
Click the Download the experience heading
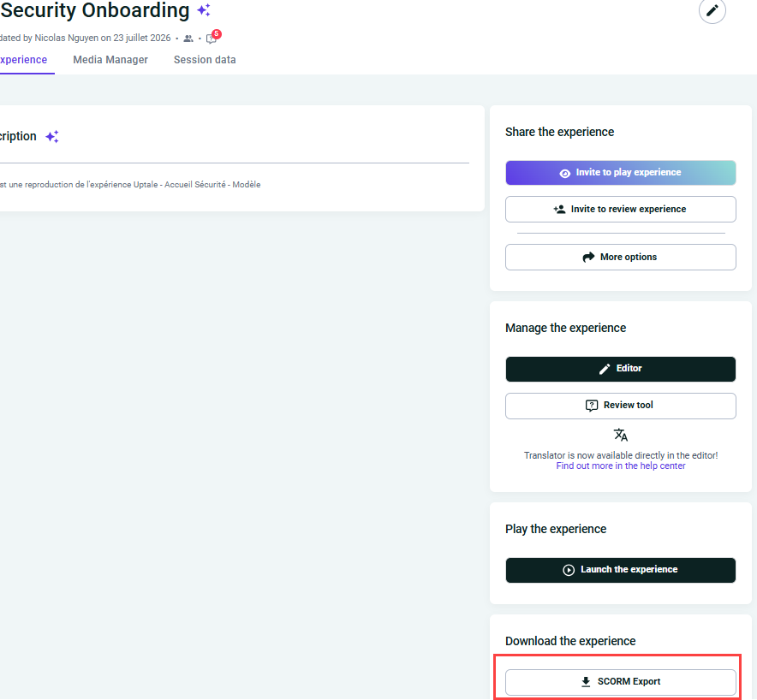coord(570,641)
